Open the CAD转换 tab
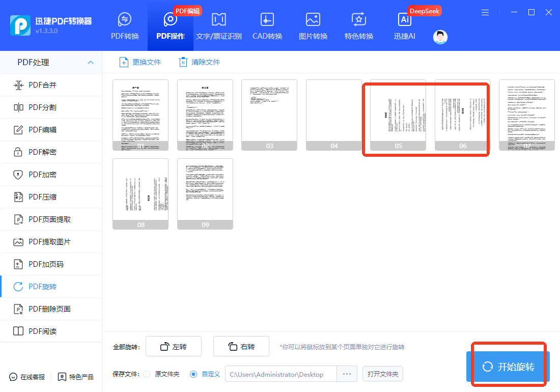 (267, 26)
